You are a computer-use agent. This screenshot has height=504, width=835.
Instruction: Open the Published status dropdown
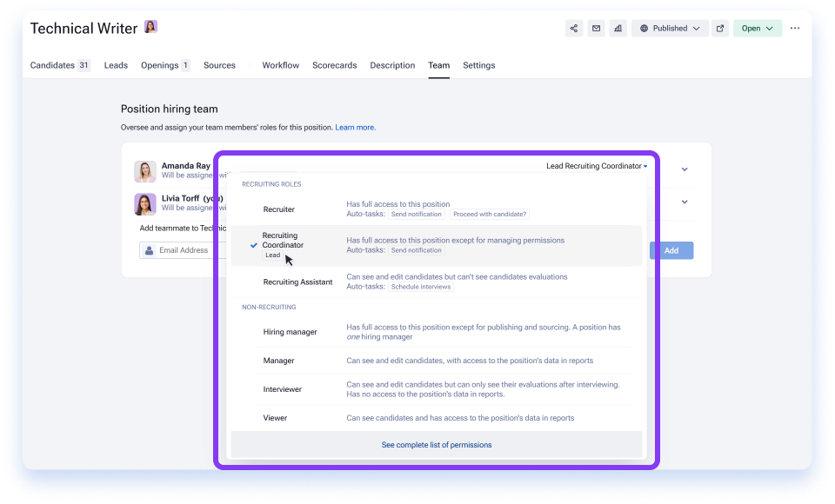click(670, 28)
